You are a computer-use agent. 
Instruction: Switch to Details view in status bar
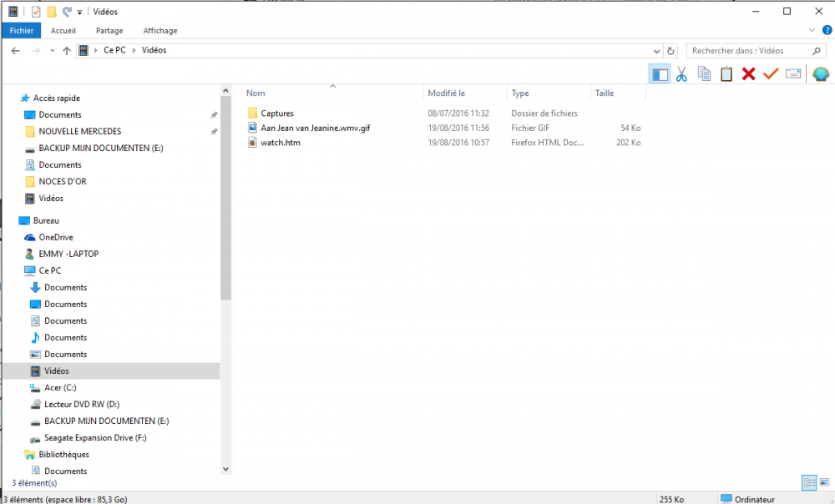(809, 482)
